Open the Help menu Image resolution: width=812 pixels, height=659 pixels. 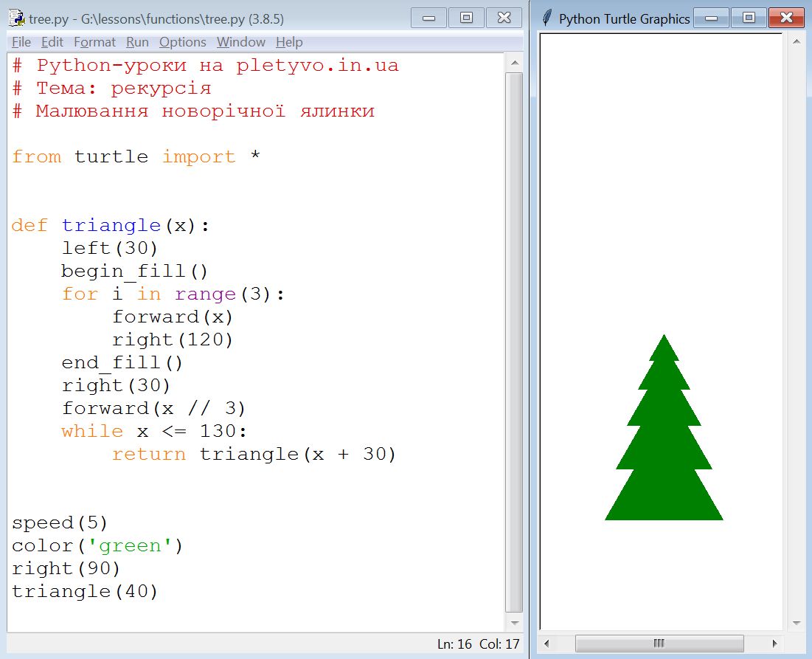point(289,42)
